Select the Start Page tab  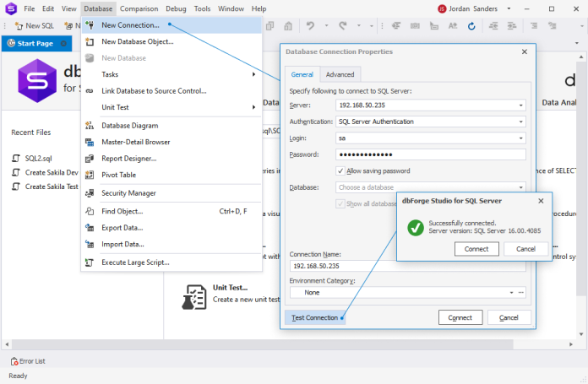tap(35, 43)
